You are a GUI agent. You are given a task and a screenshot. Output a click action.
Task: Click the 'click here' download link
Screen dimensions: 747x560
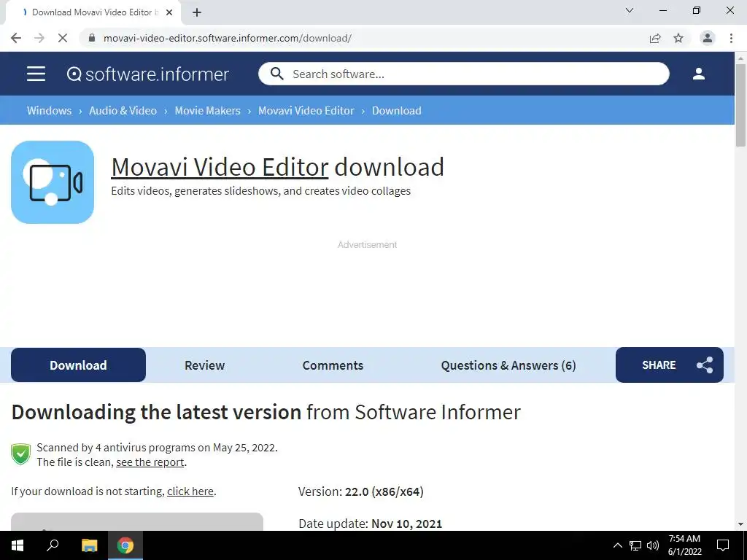pyautogui.click(x=190, y=491)
